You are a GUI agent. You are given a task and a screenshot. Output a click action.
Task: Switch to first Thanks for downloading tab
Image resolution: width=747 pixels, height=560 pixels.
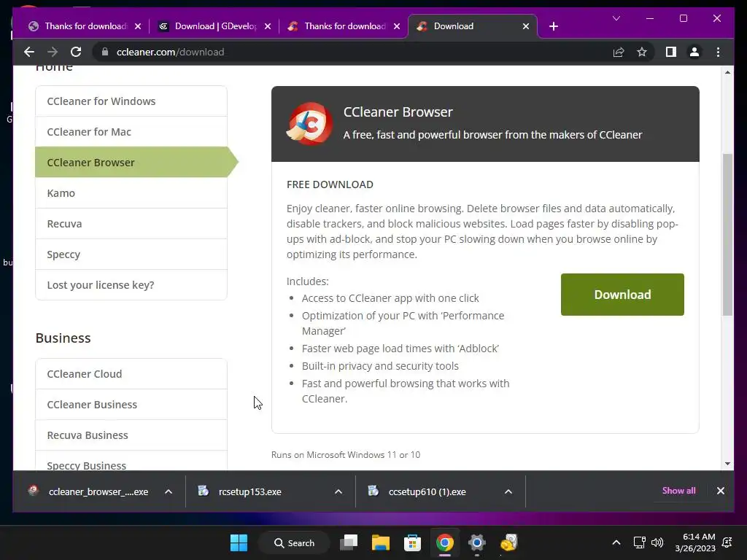(x=85, y=26)
